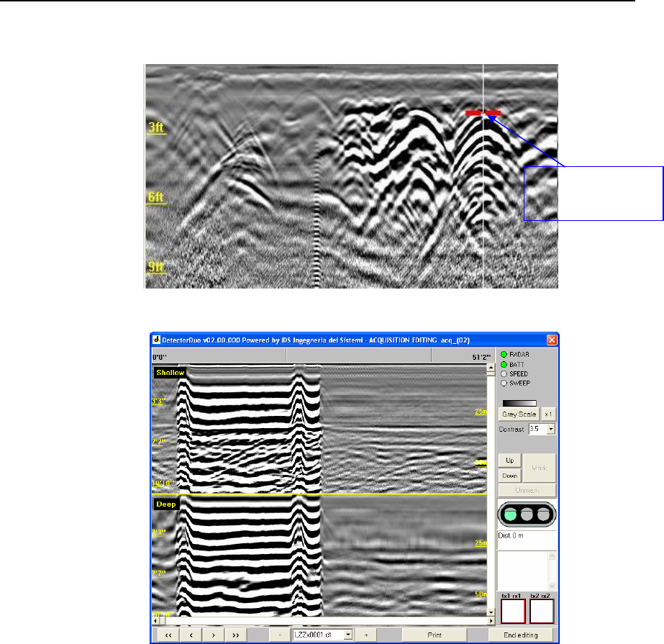Click the Mark button
This screenshot has height=644, width=664.
pos(540,468)
